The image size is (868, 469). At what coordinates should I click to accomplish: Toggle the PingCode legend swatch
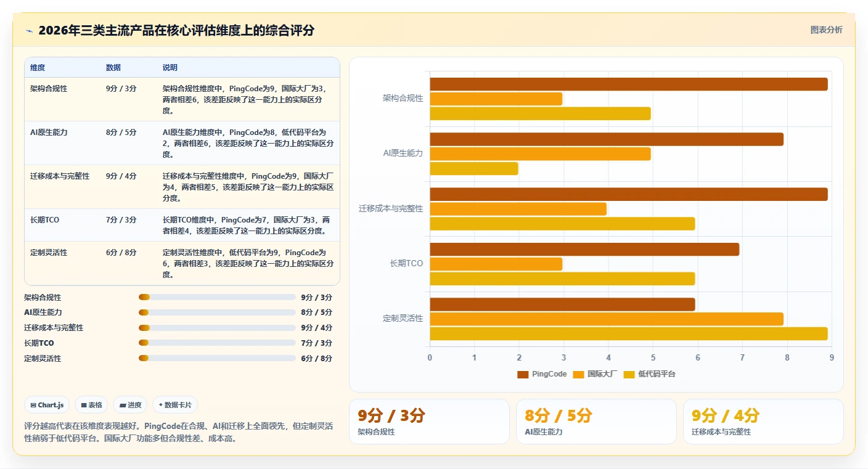(x=523, y=374)
